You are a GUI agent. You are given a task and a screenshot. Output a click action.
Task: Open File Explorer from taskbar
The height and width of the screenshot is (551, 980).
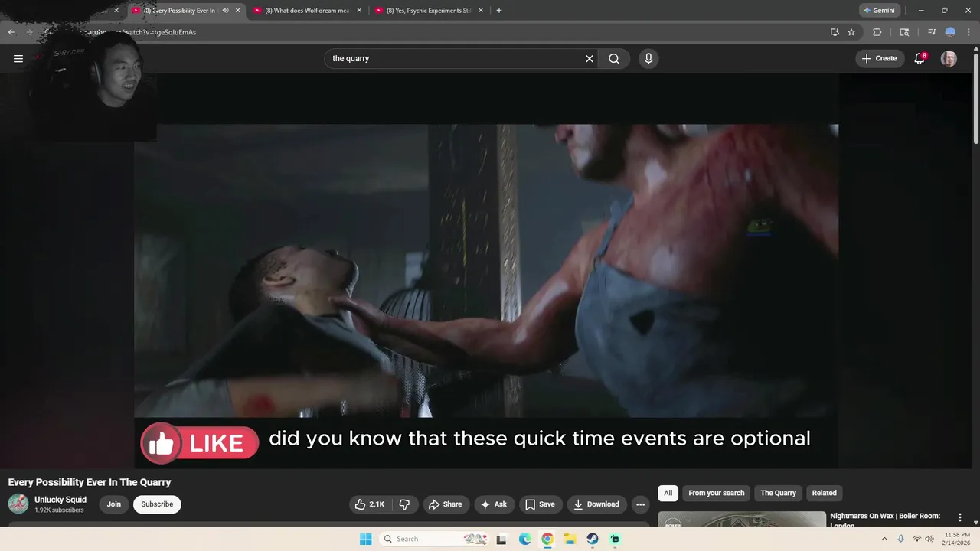click(570, 539)
